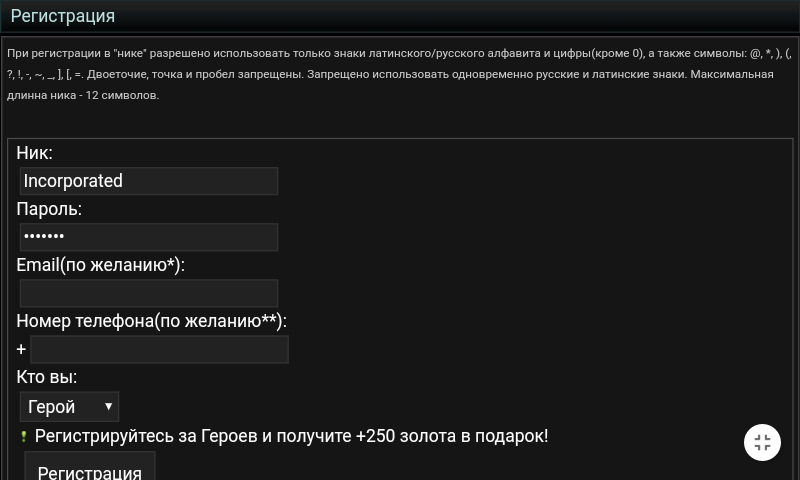Screen dimensions: 800x480
Task: Click the plus sign before phone field
Action: (x=21, y=350)
